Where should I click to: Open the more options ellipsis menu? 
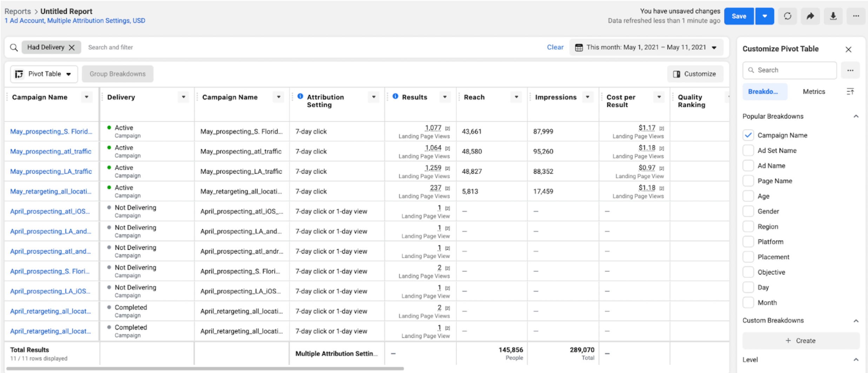pyautogui.click(x=856, y=16)
